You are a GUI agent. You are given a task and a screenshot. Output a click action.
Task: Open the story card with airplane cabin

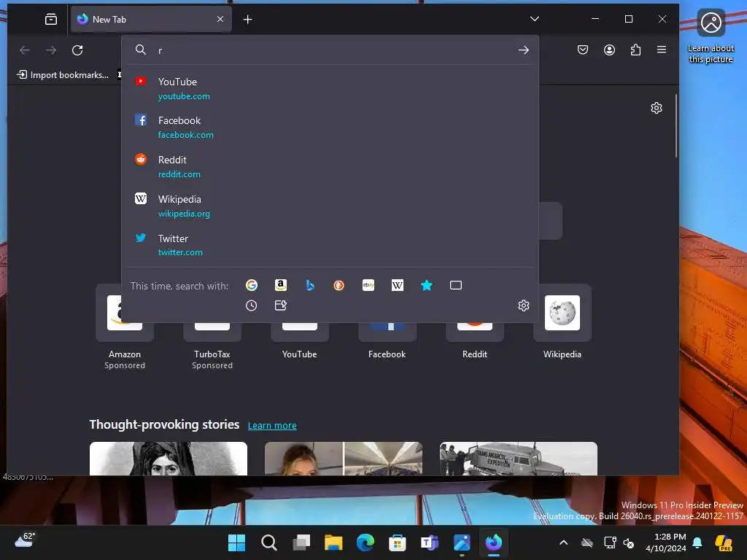pos(344,459)
